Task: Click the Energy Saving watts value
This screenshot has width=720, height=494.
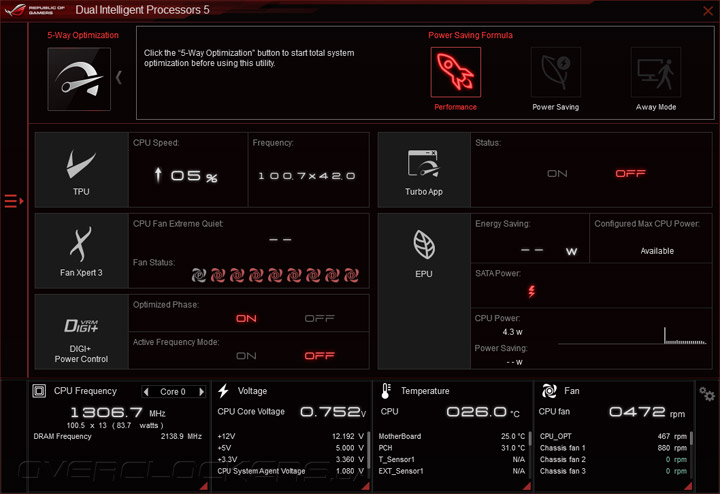Action: click(x=549, y=251)
